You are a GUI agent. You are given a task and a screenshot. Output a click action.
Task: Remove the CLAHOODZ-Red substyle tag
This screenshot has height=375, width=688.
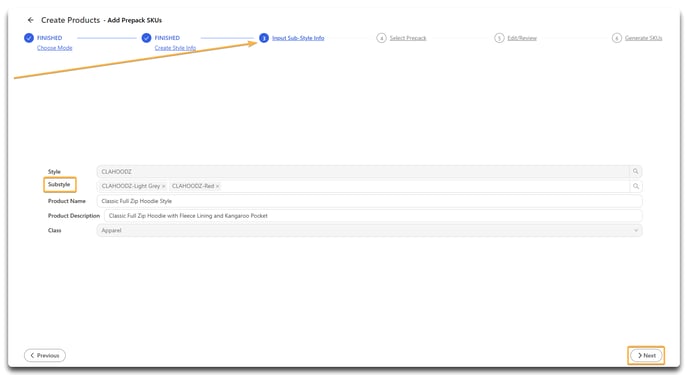coord(218,186)
